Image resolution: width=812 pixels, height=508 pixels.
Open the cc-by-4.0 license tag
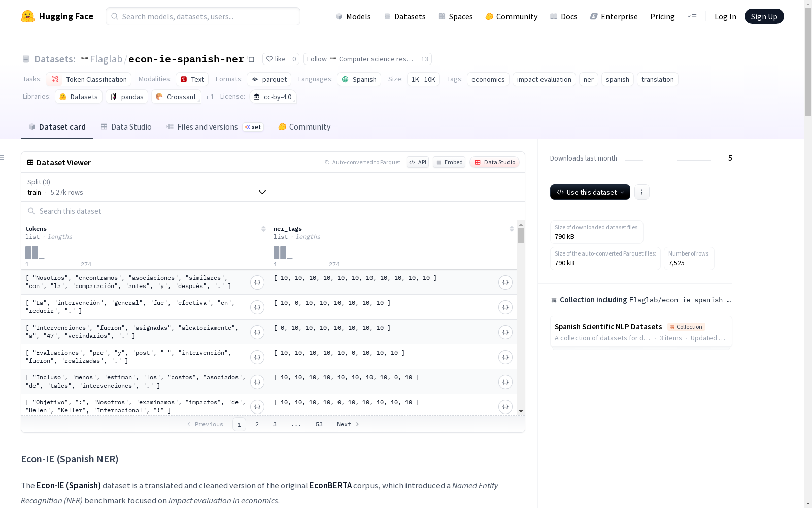tap(273, 97)
